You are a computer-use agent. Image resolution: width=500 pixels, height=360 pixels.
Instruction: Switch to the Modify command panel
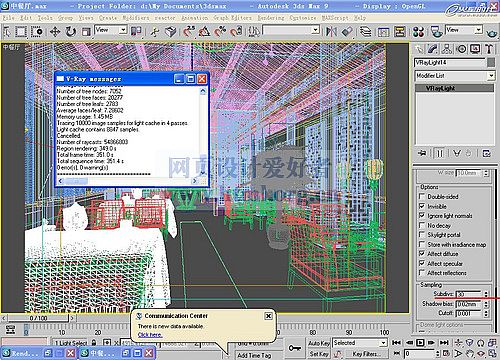(433, 49)
